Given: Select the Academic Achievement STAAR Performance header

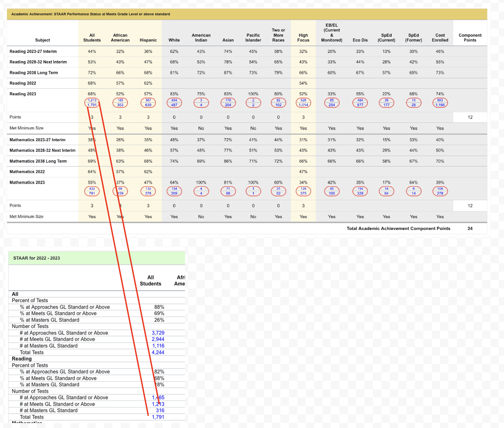Looking at the screenshot, I should point(91,14).
